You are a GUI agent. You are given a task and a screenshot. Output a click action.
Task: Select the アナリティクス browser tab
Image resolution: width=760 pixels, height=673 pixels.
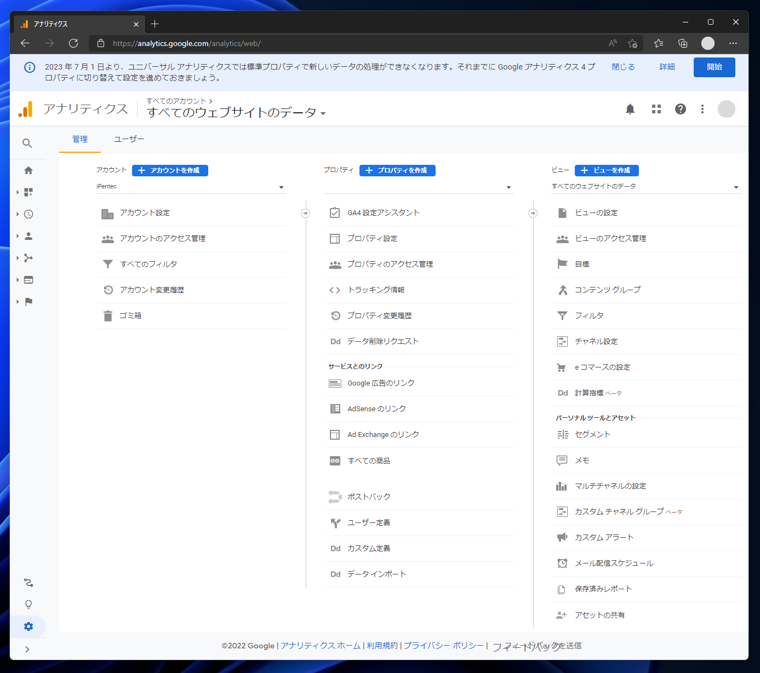(x=80, y=24)
